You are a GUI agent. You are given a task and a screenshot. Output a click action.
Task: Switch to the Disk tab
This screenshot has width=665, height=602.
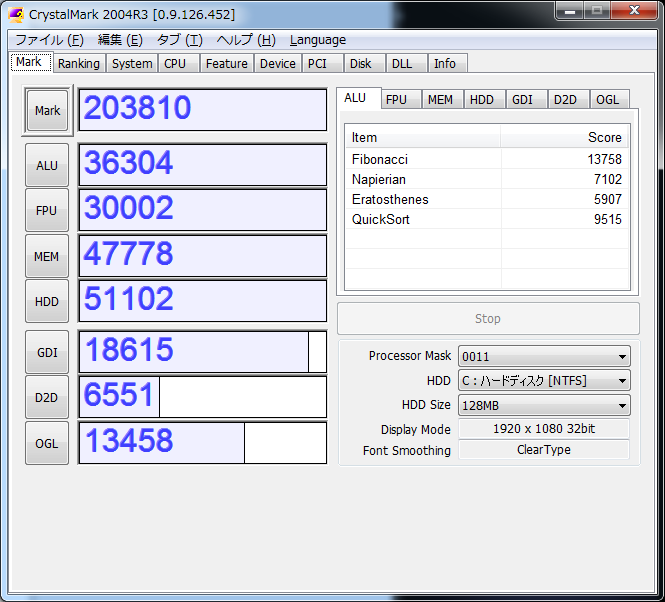click(x=364, y=63)
